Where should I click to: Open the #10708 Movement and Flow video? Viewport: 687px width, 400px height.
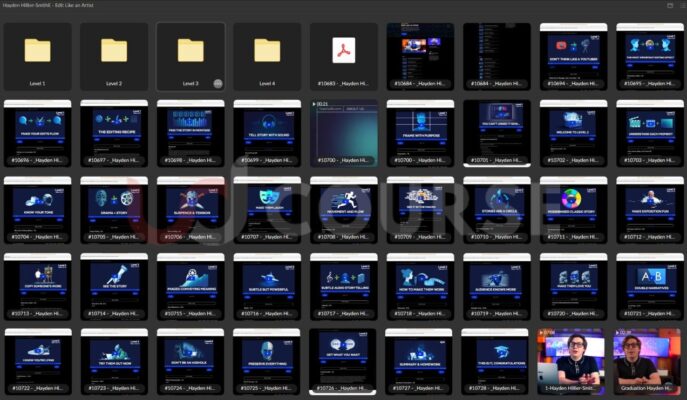click(x=343, y=205)
